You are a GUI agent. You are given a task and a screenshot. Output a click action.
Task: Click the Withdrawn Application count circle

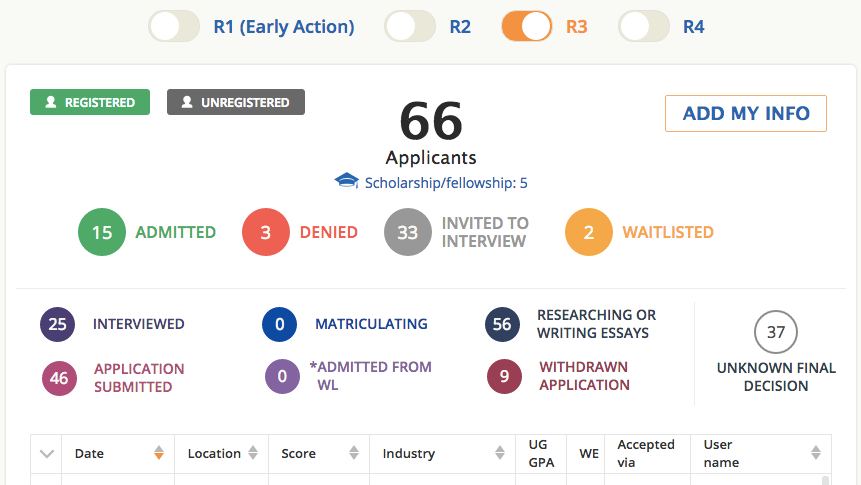coord(505,377)
